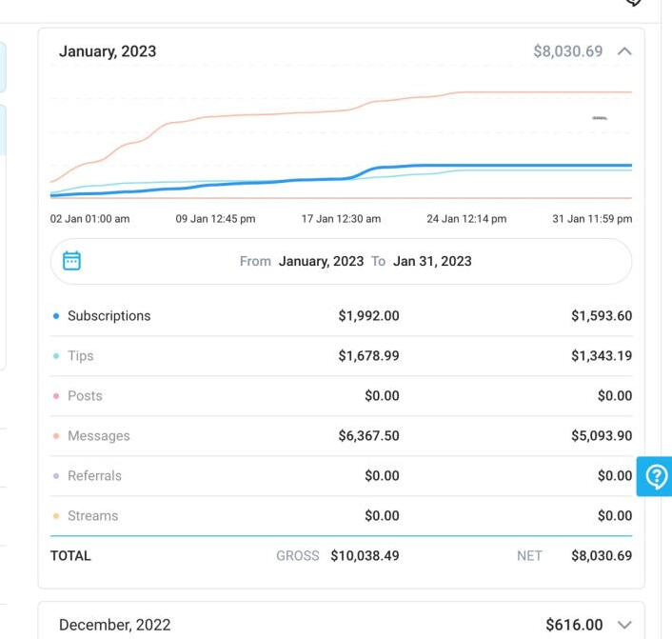Click the calendar icon in date range
The image size is (672, 639).
(71, 261)
